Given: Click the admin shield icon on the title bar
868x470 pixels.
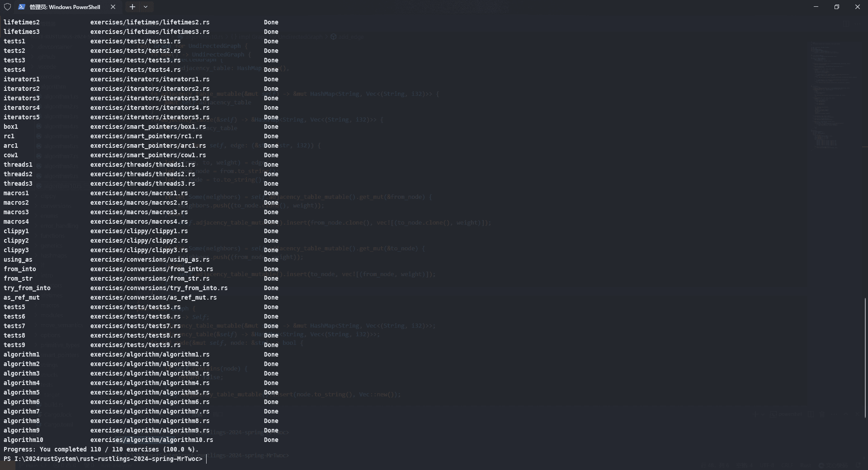Looking at the screenshot, I should point(7,7).
